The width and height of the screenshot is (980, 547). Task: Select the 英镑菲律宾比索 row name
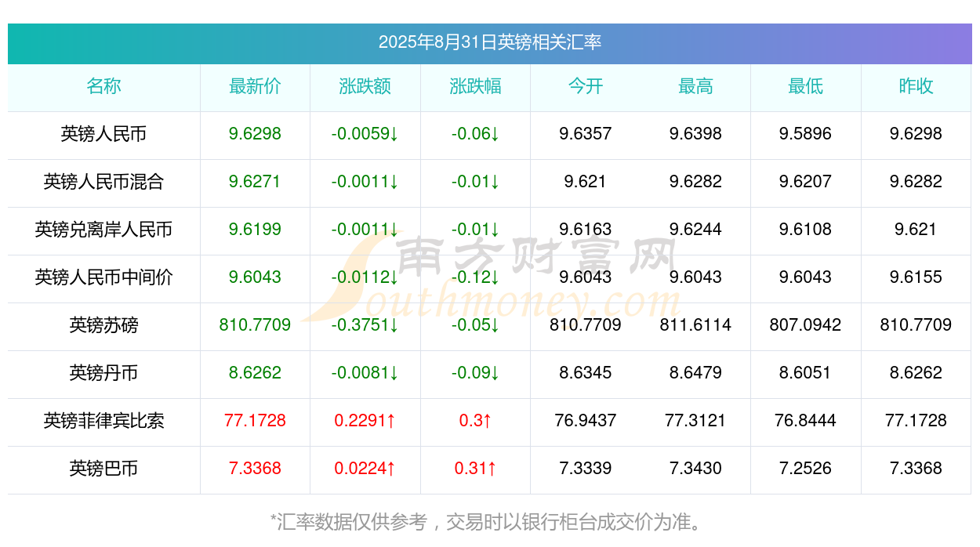coord(103,421)
